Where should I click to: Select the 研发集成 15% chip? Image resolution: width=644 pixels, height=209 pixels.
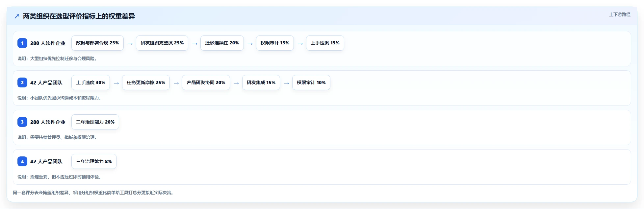click(261, 82)
